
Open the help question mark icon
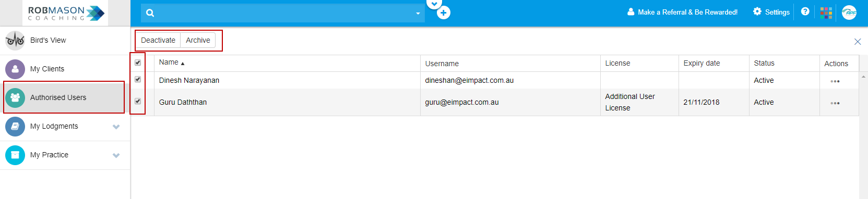[805, 11]
